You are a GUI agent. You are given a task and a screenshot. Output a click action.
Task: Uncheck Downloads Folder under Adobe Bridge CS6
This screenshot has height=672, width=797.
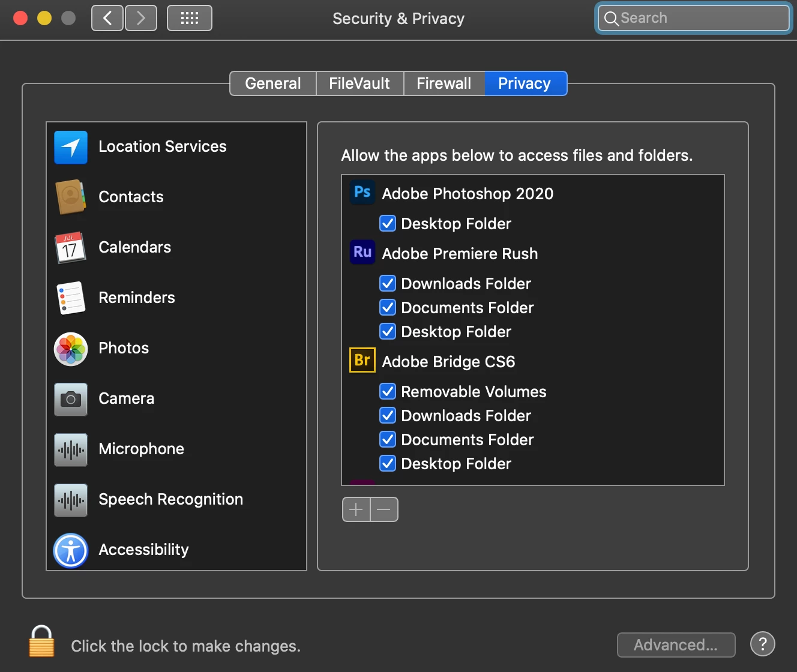(x=388, y=415)
